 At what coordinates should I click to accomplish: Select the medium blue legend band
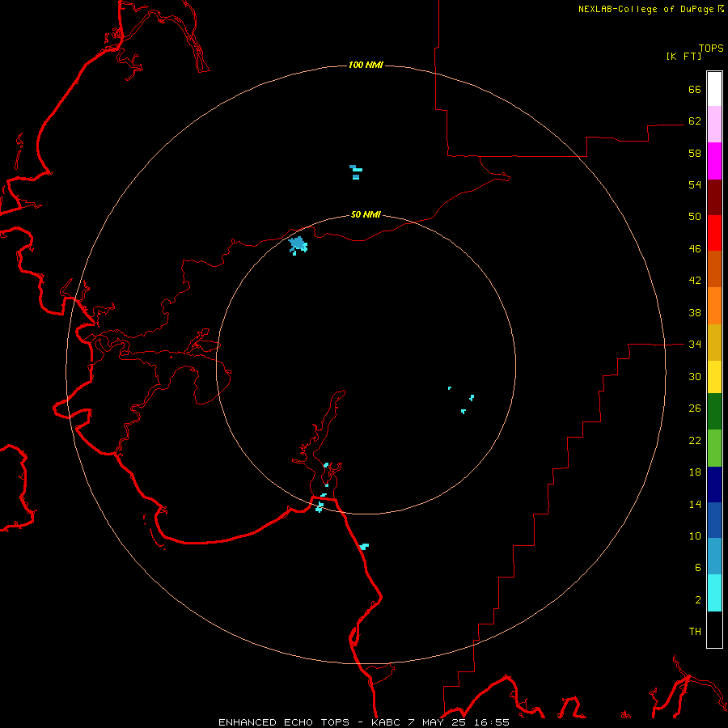pos(714,520)
